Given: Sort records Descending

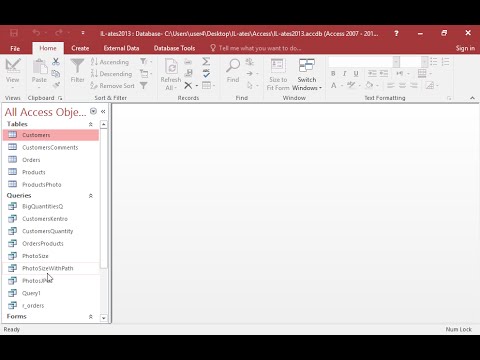Looking at the screenshot, I should click(x=112, y=74).
